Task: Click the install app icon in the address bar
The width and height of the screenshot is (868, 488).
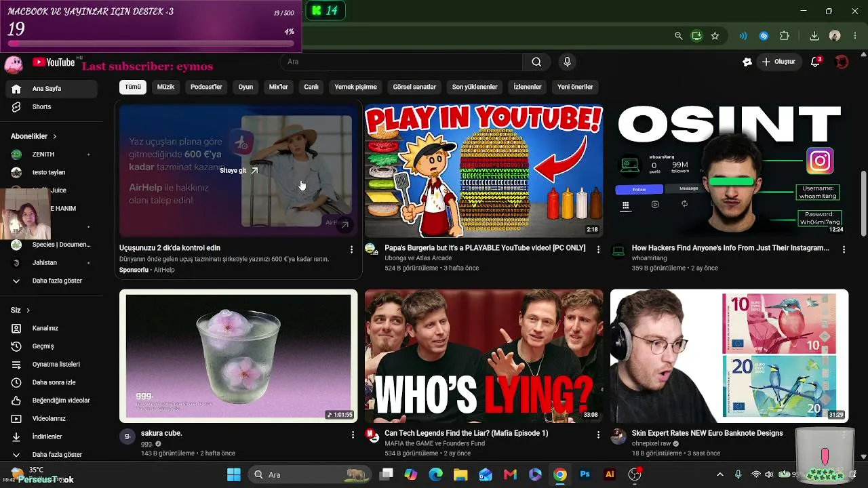Action: [696, 36]
